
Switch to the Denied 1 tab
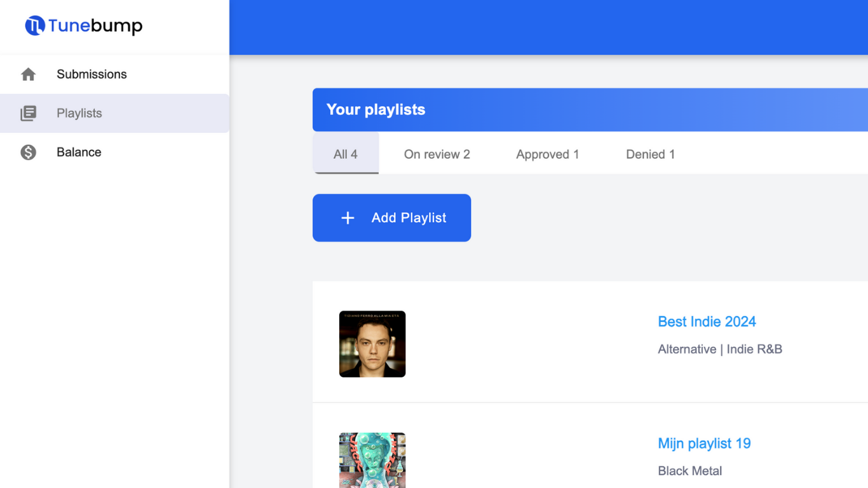650,154
